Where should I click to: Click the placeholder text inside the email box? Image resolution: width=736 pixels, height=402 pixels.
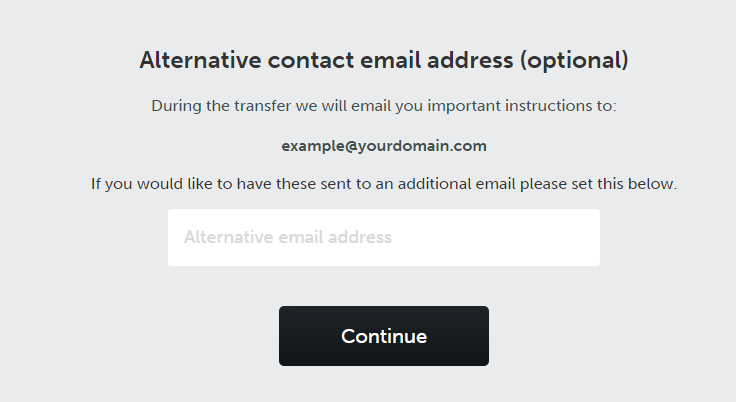(x=287, y=237)
